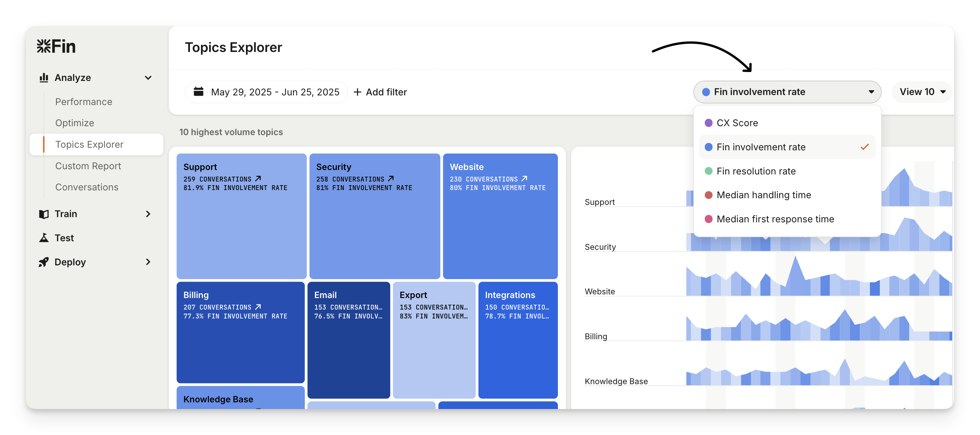
Task: Open the View 10 dropdown
Action: 922,92
